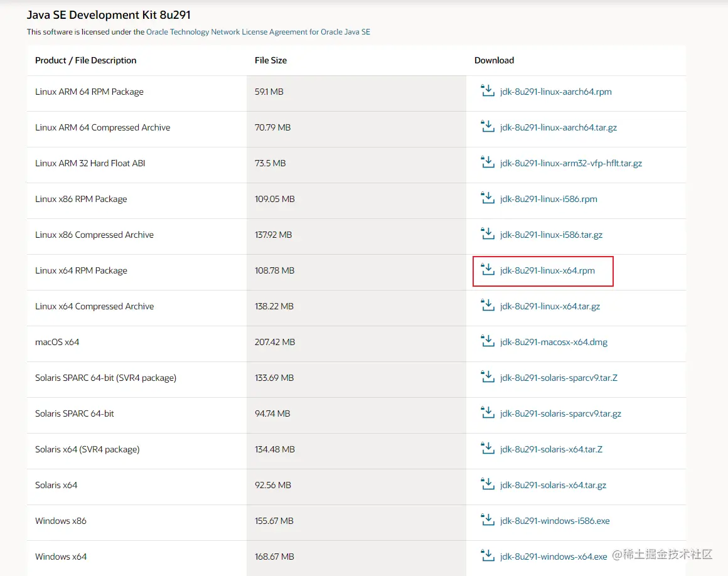Download jdk-8u291-linux-i586.rpm file link
Screen dimensions: 728x576
549,199
